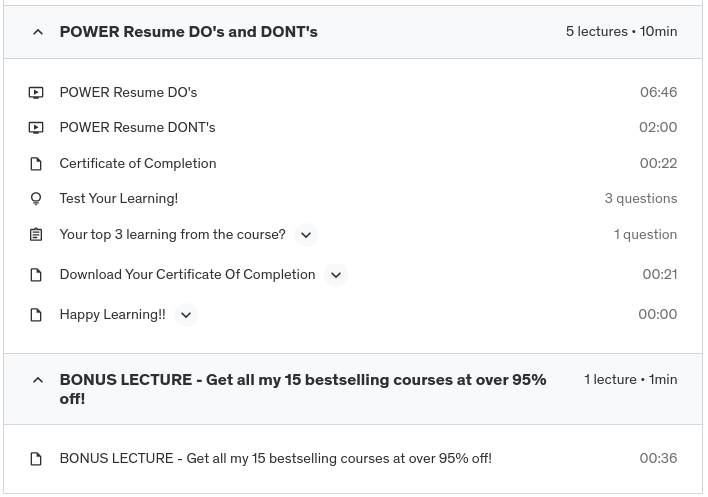Click document icon beside BONUS LECTURE item

36,459
